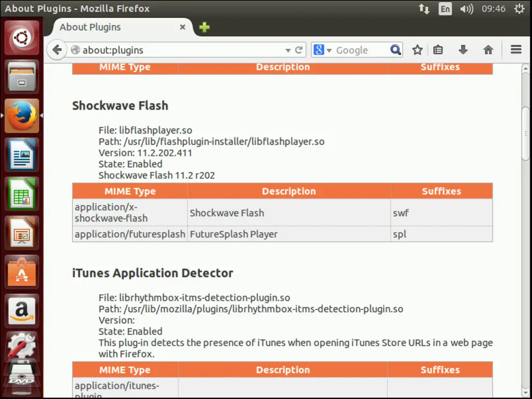532x399 pixels.
Task: Click the scrollbar up arrow
Action: pos(526,69)
